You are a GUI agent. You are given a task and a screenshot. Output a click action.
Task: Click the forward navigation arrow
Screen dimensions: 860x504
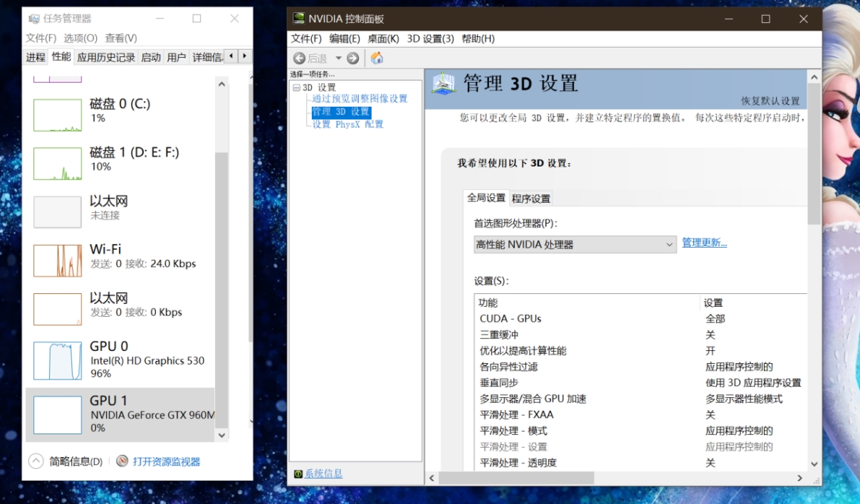pyautogui.click(x=352, y=58)
